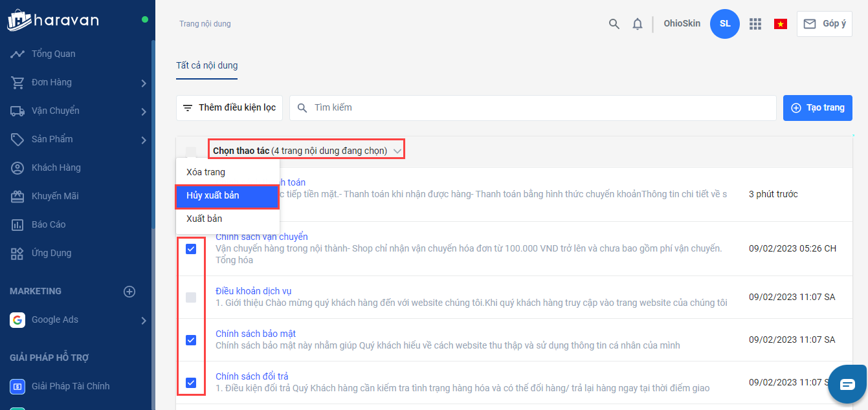868x410 pixels.
Task: Click the GIẢI PHÁP HỖ TRỢ heading
Action: [49, 358]
